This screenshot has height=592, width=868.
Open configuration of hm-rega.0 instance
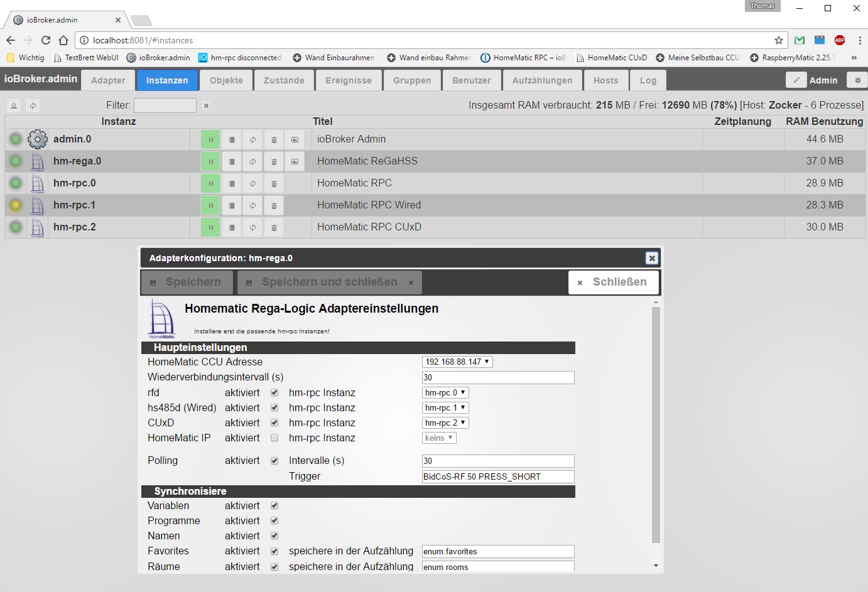[232, 161]
